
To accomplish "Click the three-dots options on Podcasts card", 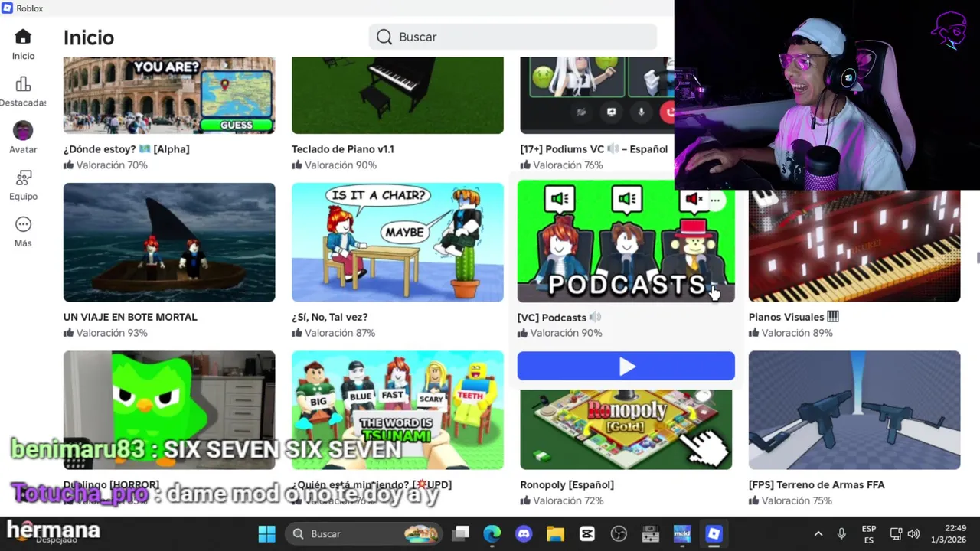I will coord(715,201).
